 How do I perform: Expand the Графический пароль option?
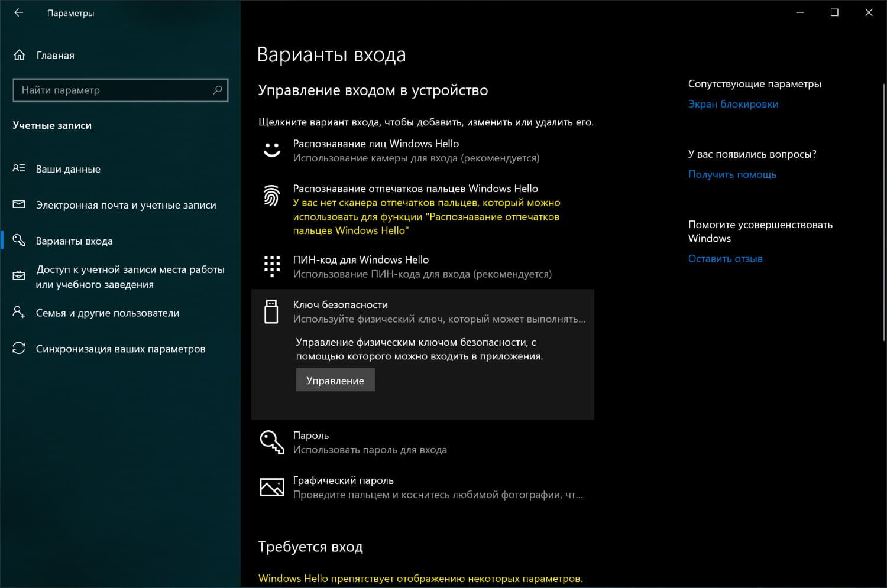422,488
